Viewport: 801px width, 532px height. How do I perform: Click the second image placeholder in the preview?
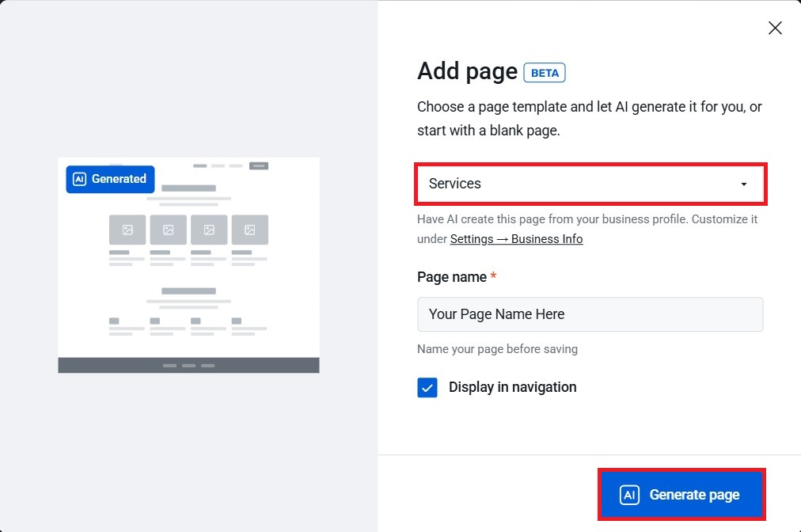point(168,230)
